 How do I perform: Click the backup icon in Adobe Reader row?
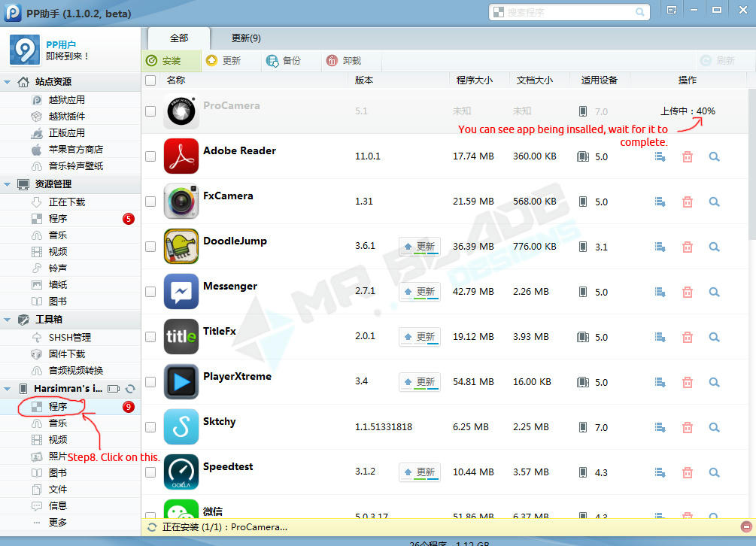coord(660,156)
